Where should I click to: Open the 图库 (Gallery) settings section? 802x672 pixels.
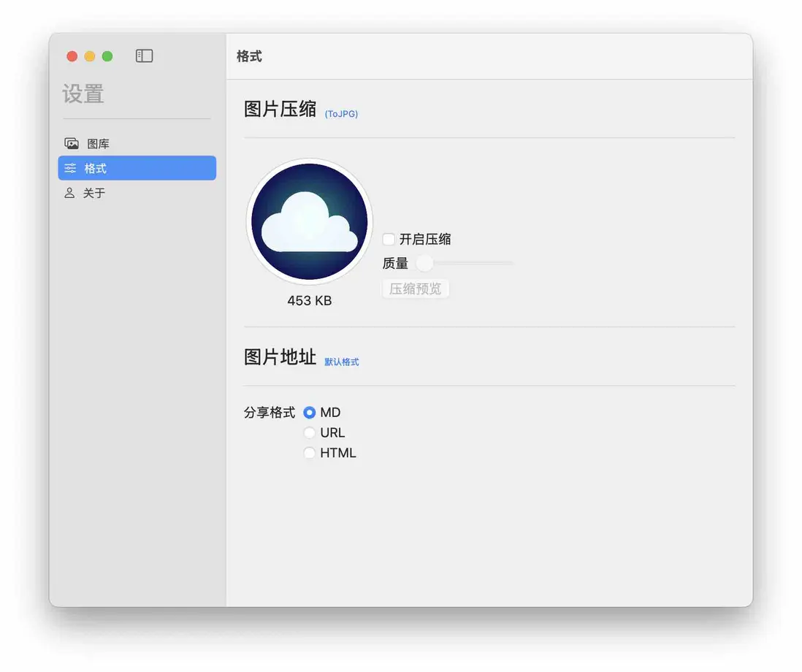pyautogui.click(x=97, y=143)
